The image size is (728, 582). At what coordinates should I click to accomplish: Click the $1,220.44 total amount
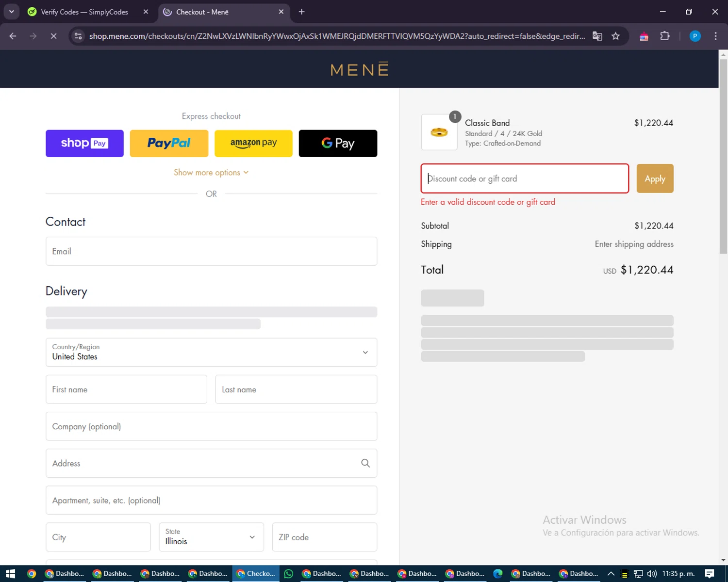tap(647, 270)
